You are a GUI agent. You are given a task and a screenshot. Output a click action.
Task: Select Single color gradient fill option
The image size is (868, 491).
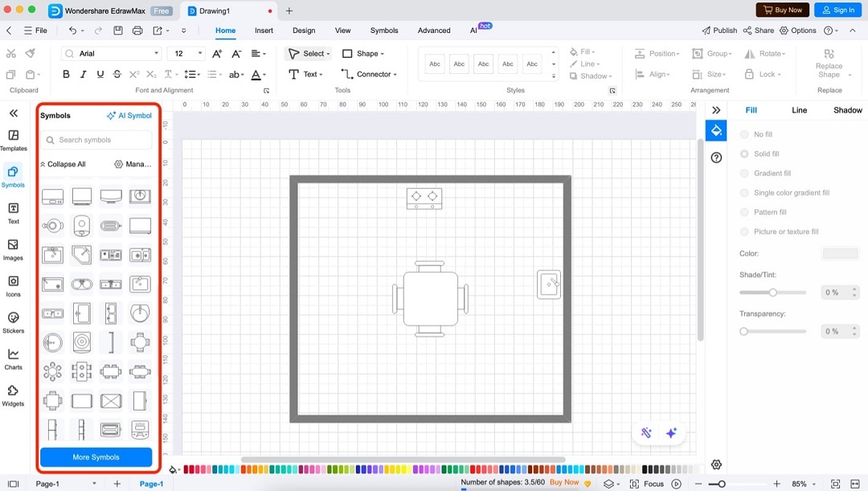pyautogui.click(x=744, y=193)
